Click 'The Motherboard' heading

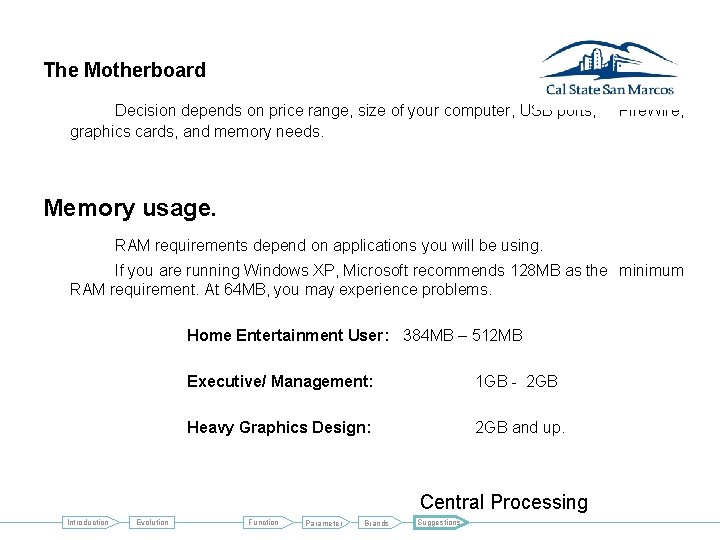[x=124, y=70]
